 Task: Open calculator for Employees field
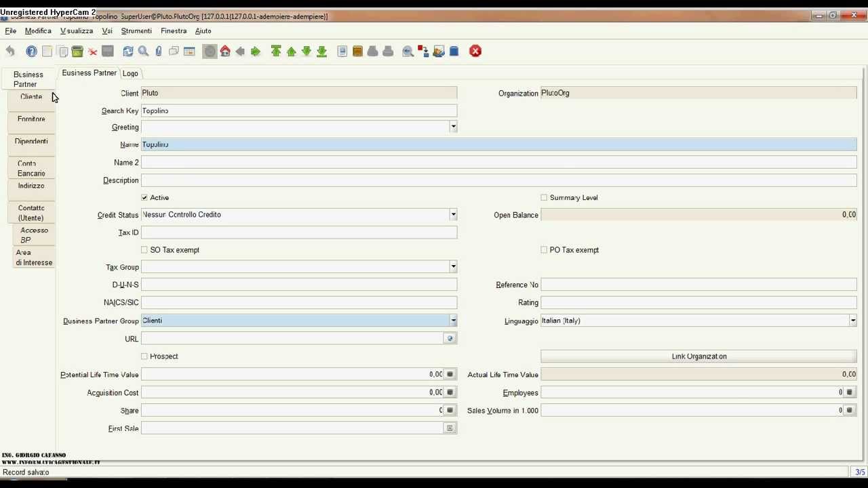pyautogui.click(x=850, y=392)
